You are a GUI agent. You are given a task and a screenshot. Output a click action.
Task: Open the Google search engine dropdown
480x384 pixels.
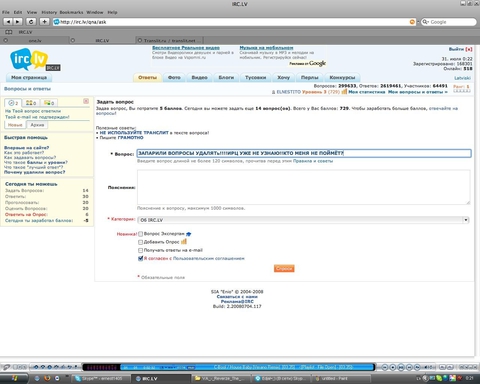click(x=426, y=22)
